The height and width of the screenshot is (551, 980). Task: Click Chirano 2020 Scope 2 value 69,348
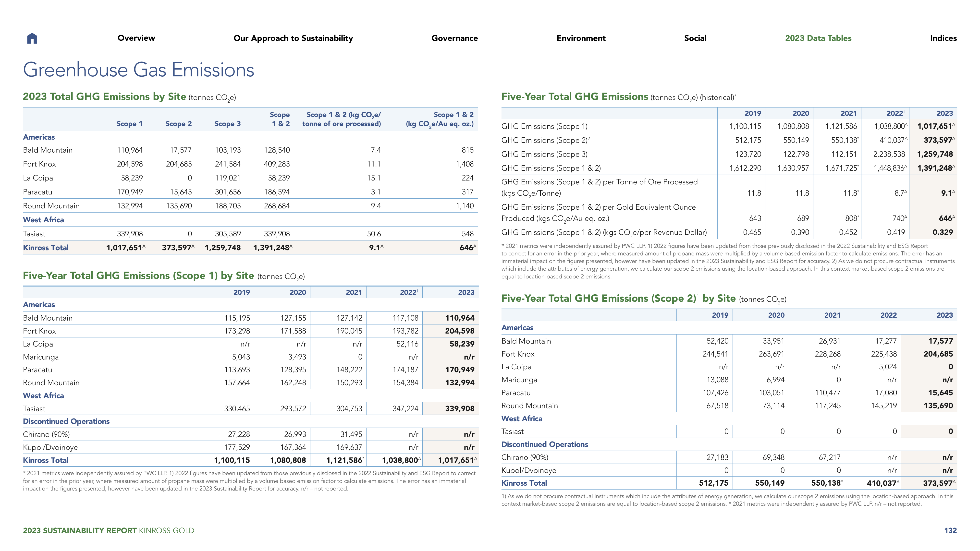pyautogui.click(x=773, y=457)
